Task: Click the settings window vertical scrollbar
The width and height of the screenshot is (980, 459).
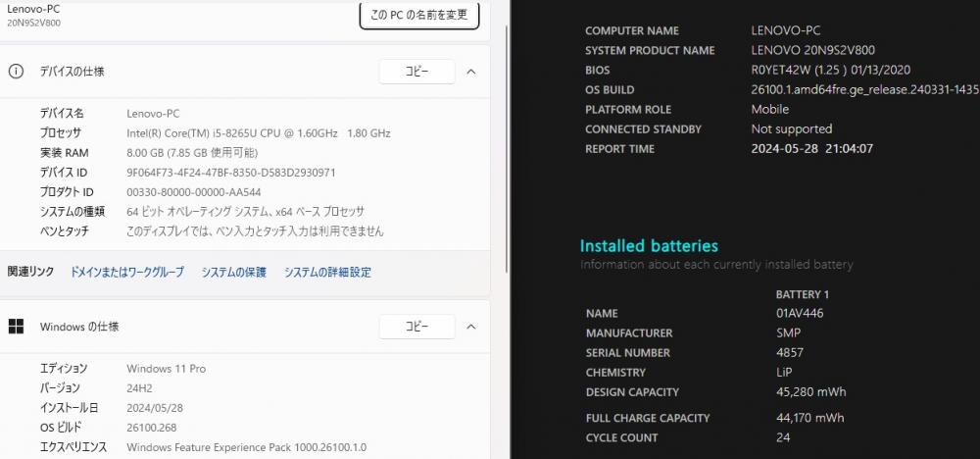Action: click(507, 150)
